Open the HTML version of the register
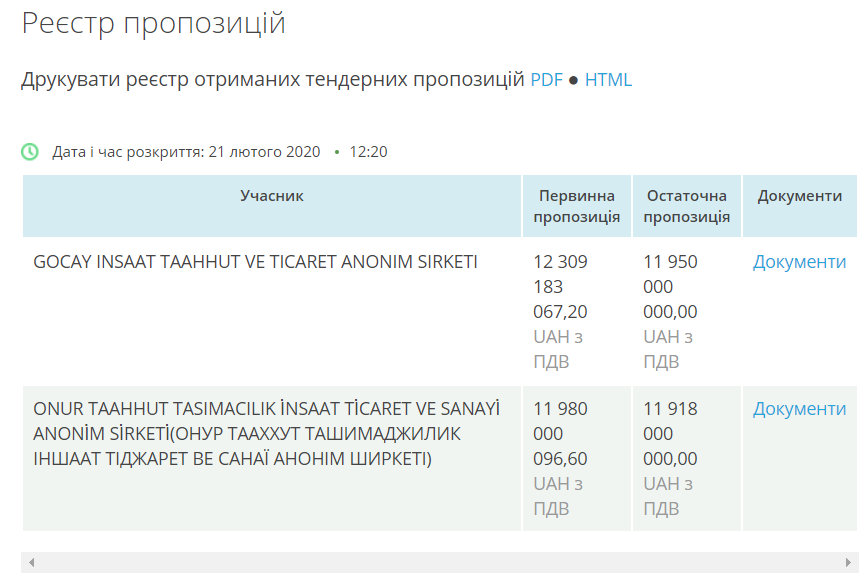The height and width of the screenshot is (583, 867). [608, 80]
